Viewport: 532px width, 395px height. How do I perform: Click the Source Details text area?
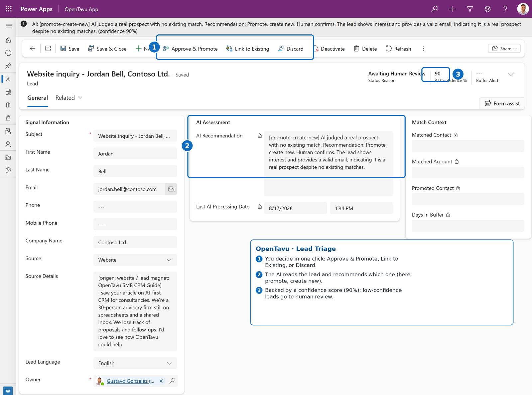pyautogui.click(x=135, y=311)
